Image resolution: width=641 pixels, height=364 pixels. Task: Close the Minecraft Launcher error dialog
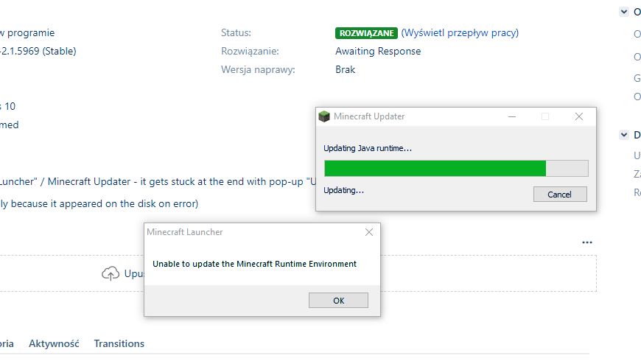coord(368,232)
